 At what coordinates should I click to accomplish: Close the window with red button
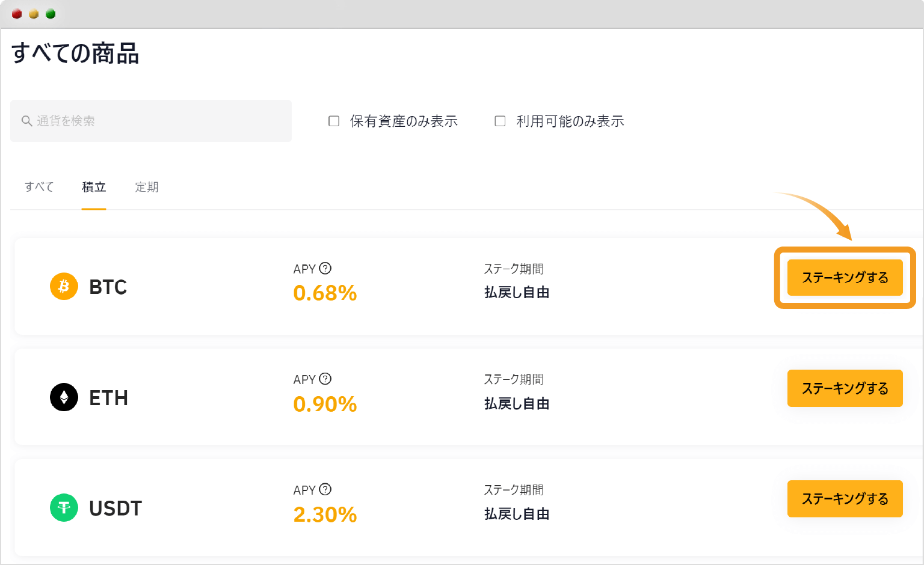(17, 14)
